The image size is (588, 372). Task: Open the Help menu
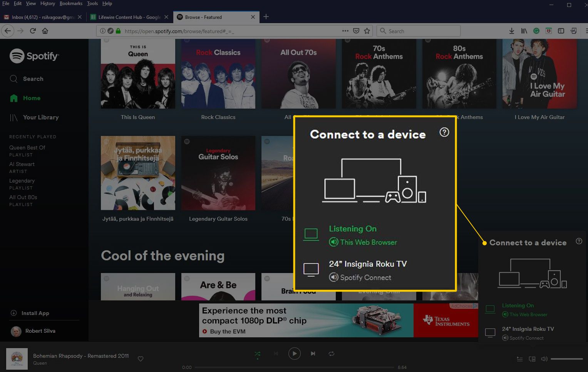pyautogui.click(x=107, y=3)
